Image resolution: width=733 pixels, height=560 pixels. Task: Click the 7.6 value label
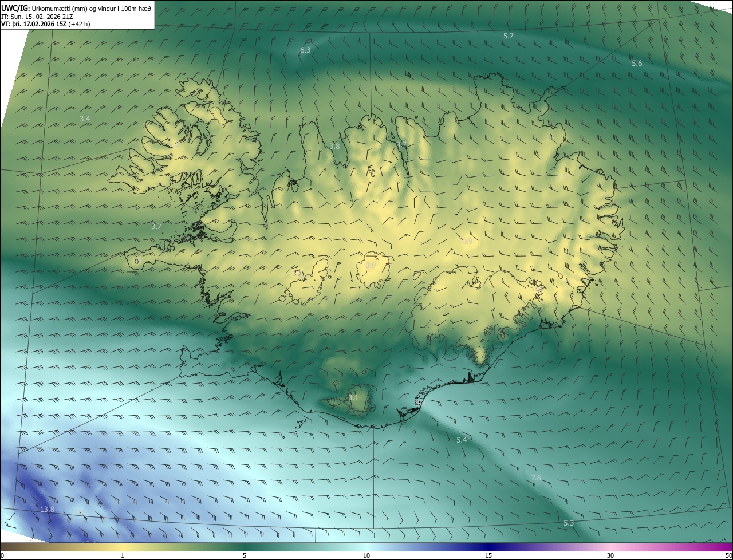tap(536, 478)
